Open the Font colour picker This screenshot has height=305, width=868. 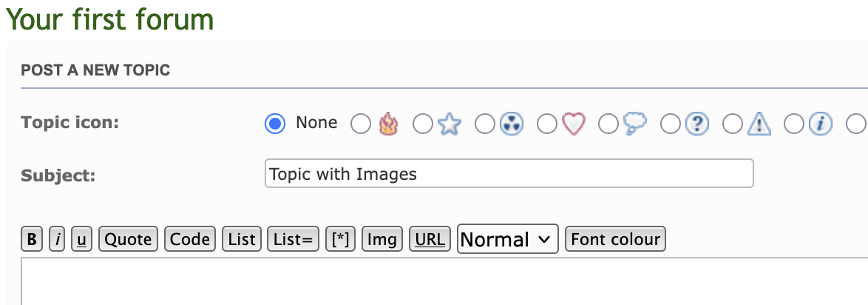point(616,239)
